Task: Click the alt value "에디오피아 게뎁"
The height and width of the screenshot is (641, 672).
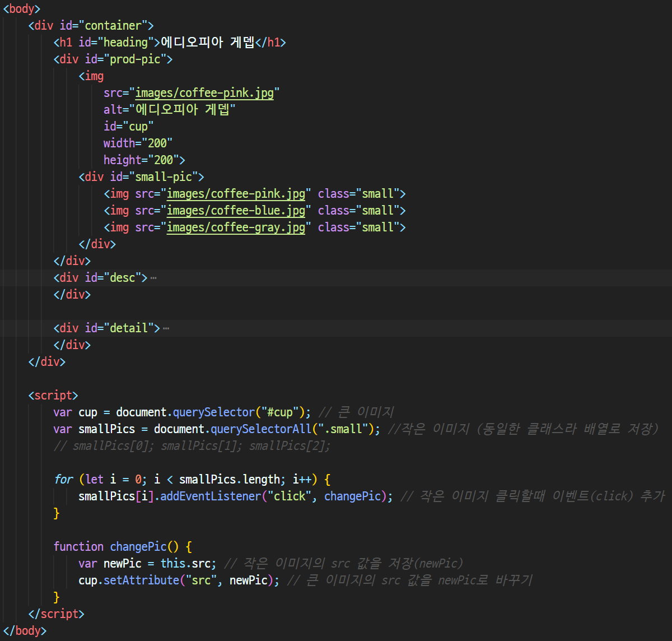Action: pyautogui.click(x=183, y=110)
